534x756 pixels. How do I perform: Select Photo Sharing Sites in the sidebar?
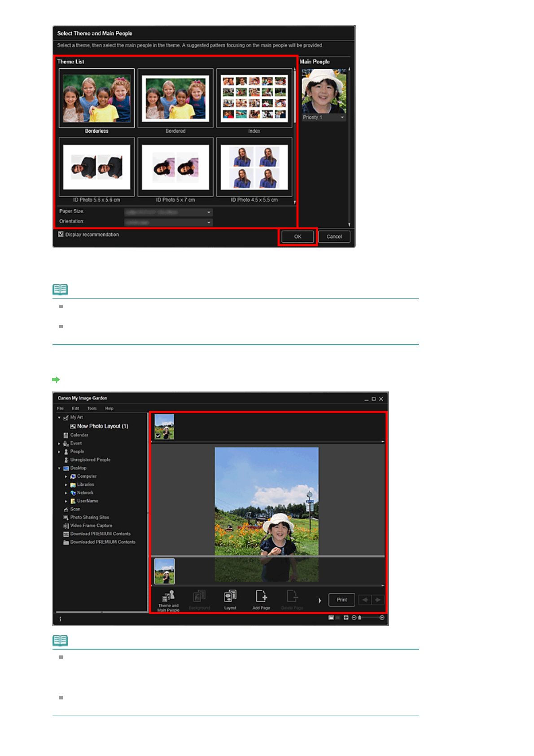89,517
